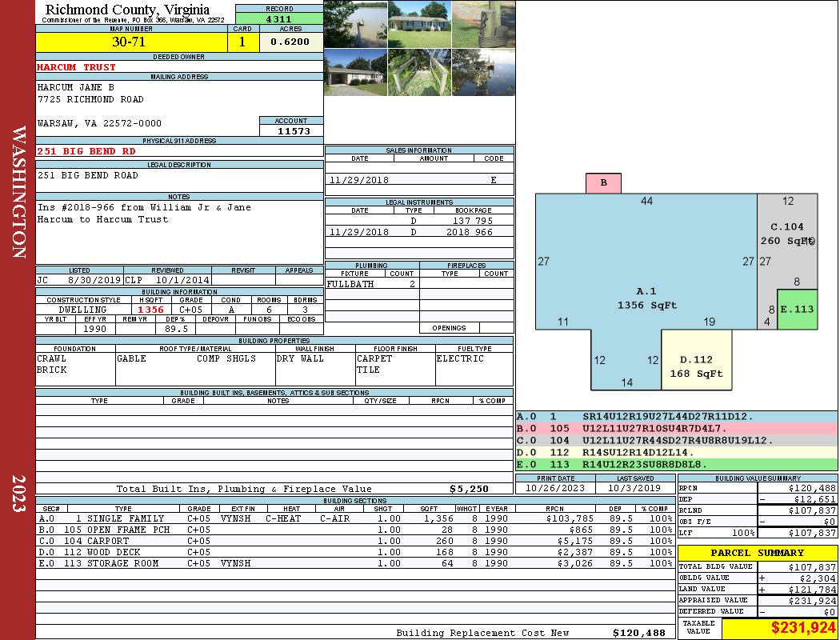840x640 pixels.
Task: Click the acres value 0.6200
Action: click(291, 42)
